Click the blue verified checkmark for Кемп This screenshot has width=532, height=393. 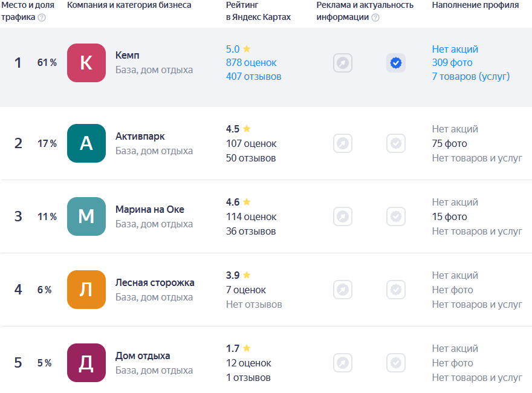click(396, 63)
